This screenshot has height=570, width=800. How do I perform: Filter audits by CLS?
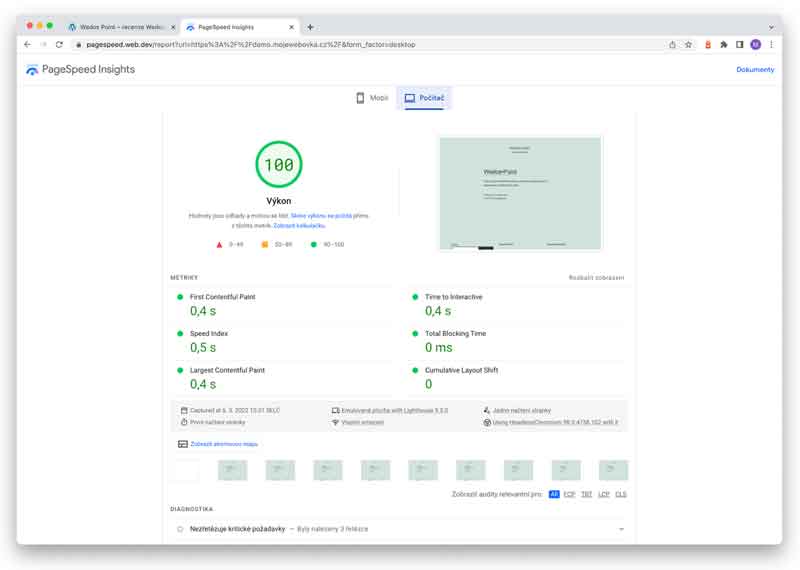(621, 494)
